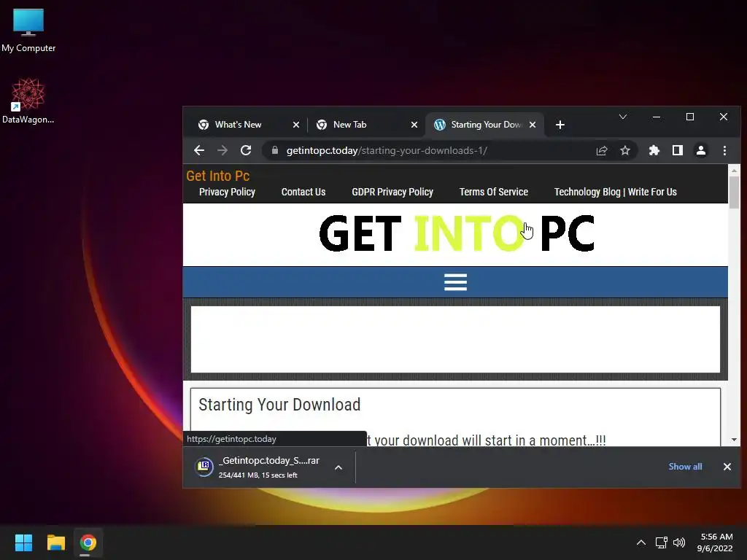Close the Starting Your Download tab
Screen dimensions: 747x560
(x=533, y=125)
